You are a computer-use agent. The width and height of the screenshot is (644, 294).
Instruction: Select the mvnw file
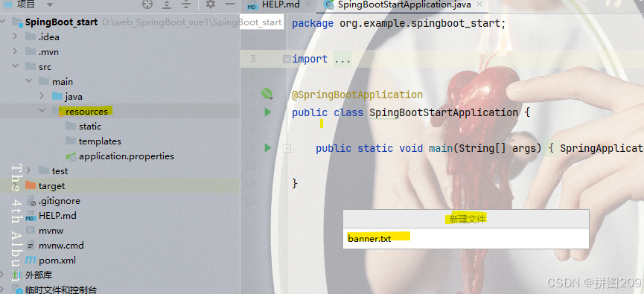(51, 230)
